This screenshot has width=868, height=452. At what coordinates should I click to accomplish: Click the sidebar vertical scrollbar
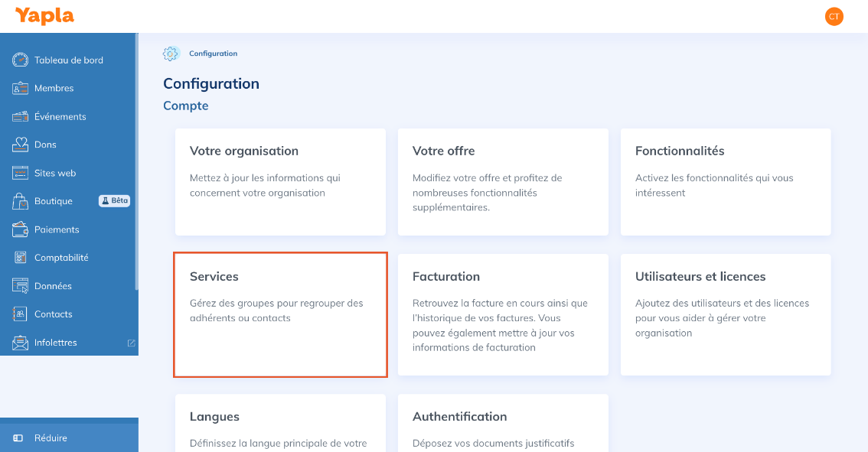click(x=136, y=161)
